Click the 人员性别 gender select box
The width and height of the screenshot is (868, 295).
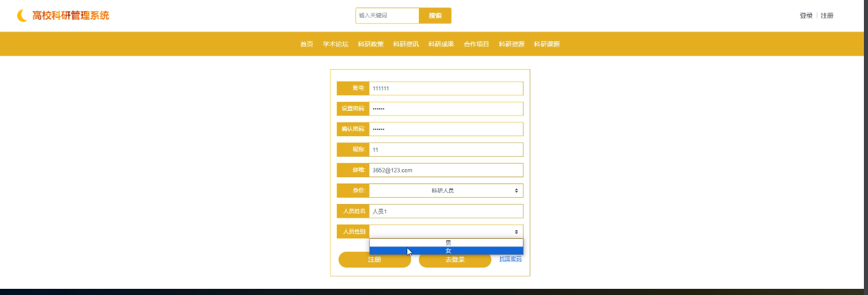pos(446,231)
